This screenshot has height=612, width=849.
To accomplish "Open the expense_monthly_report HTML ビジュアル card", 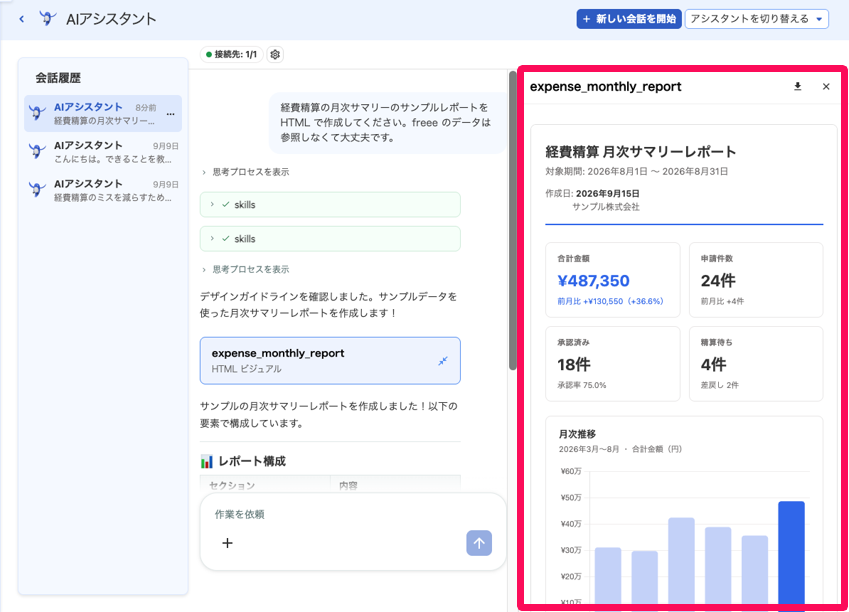I will [330, 361].
